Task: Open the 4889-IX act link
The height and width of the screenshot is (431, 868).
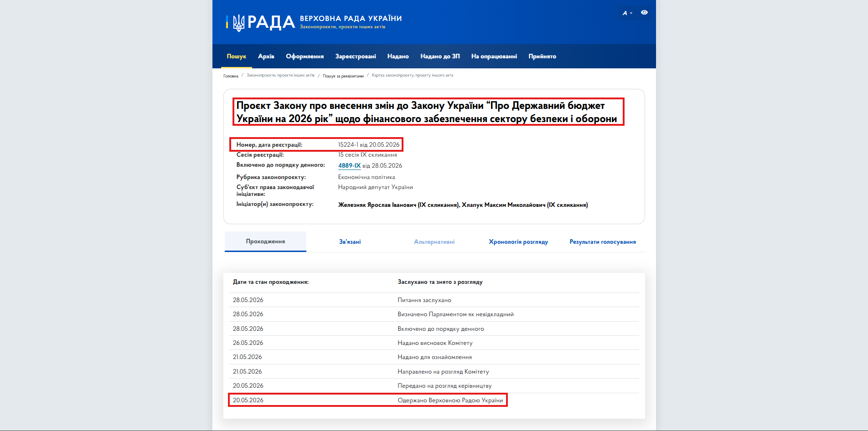Action: (x=350, y=166)
